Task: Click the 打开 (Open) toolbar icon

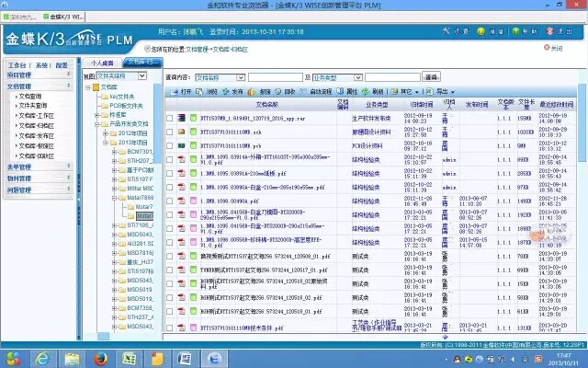Action: (x=174, y=92)
